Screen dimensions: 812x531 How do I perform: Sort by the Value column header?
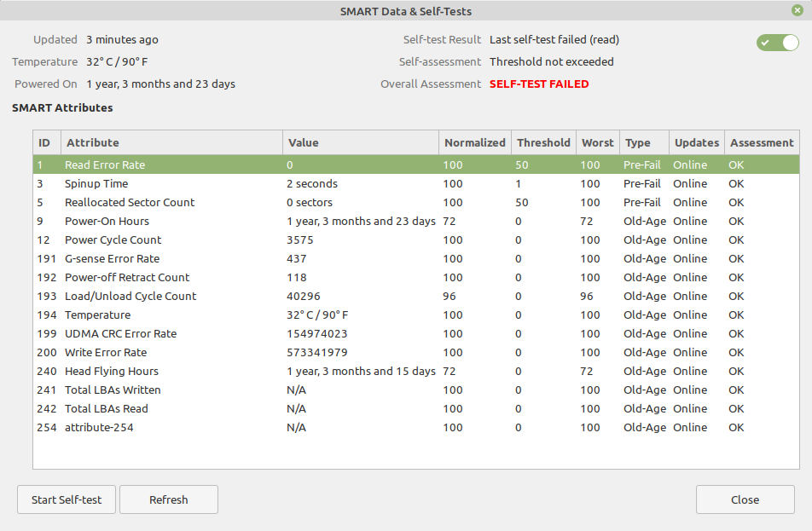click(361, 142)
